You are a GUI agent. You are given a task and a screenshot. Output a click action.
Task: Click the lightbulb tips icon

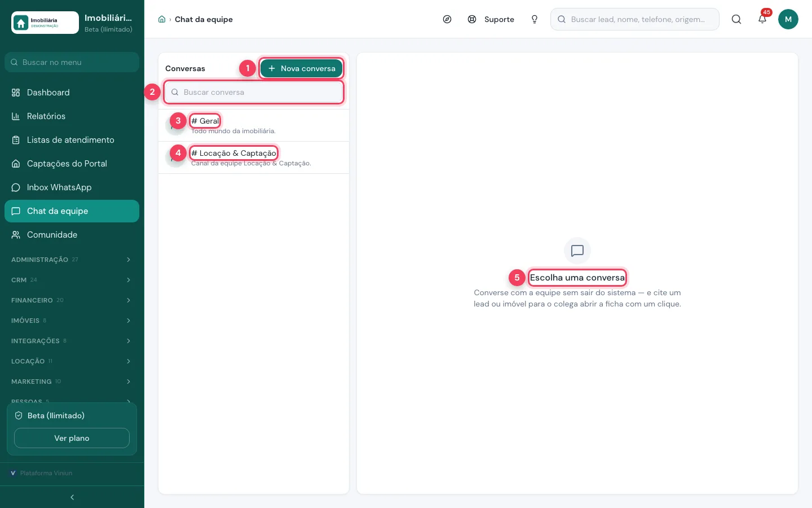point(535,19)
